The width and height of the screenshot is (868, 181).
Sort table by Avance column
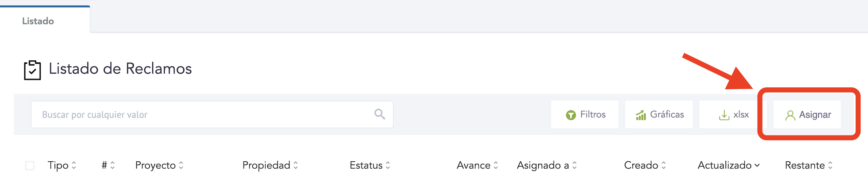point(477,165)
